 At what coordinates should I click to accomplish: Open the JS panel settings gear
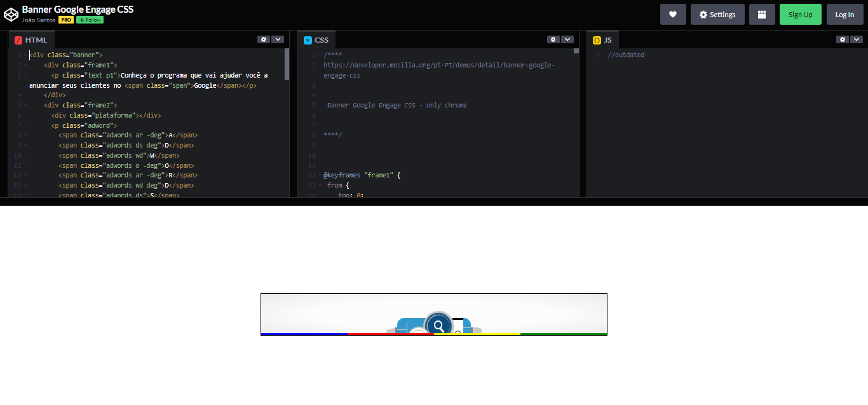(842, 39)
